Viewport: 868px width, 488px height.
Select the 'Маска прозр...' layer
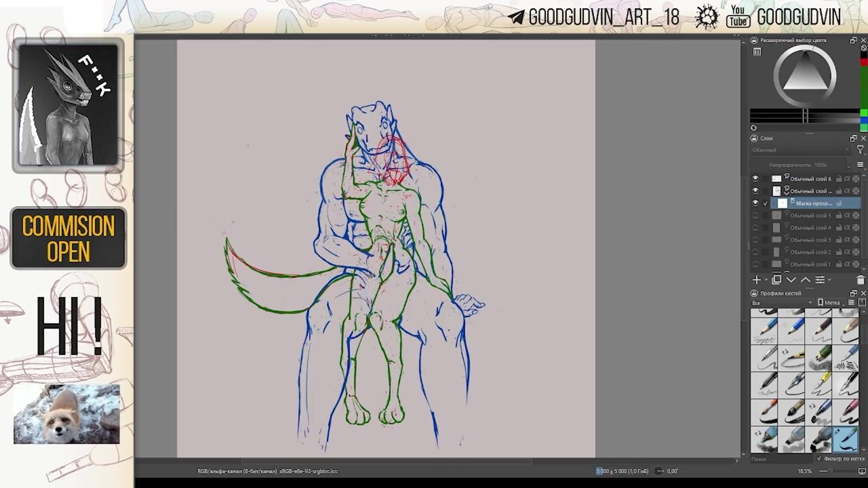pyautogui.click(x=814, y=203)
